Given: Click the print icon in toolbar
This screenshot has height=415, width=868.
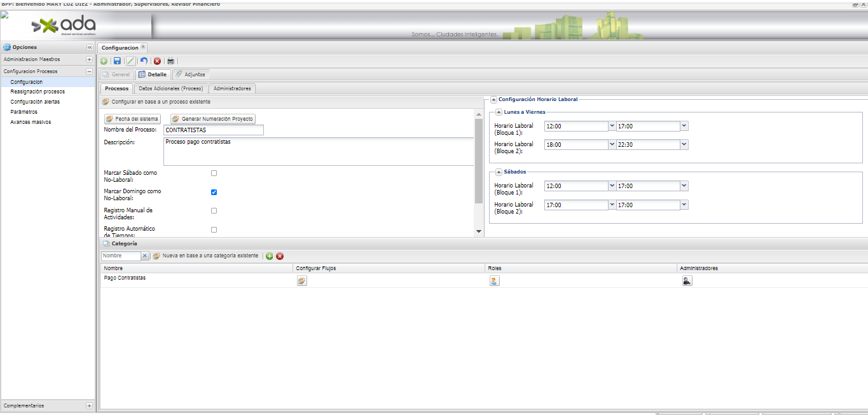Looking at the screenshot, I should 170,61.
